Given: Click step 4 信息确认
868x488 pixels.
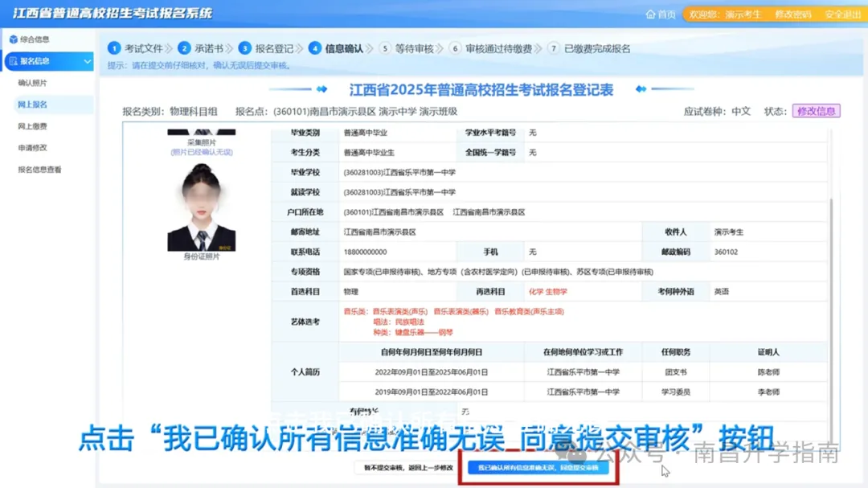Looking at the screenshot, I should (336, 49).
